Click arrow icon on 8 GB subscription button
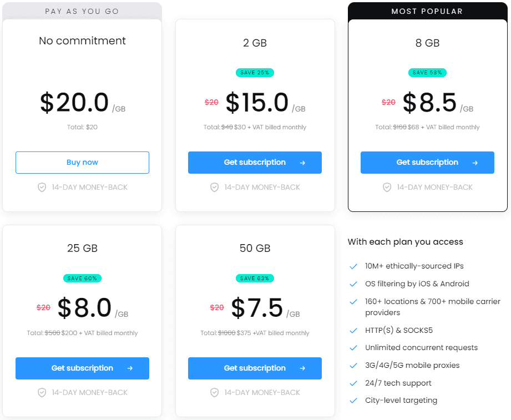 click(475, 163)
